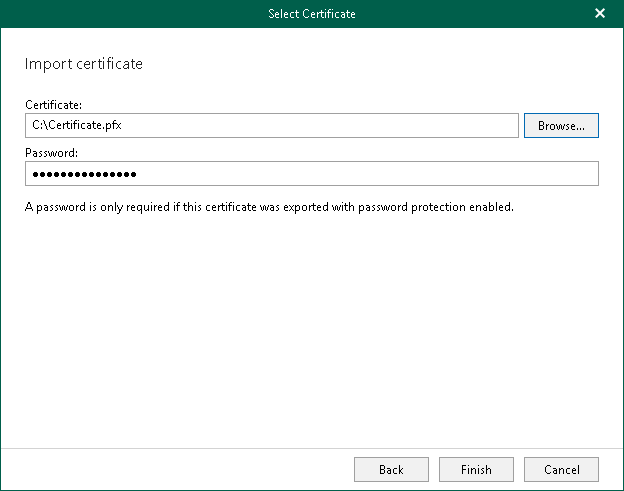Click the Certificate: field label
Screen dimensions: 624x491
[54, 104]
